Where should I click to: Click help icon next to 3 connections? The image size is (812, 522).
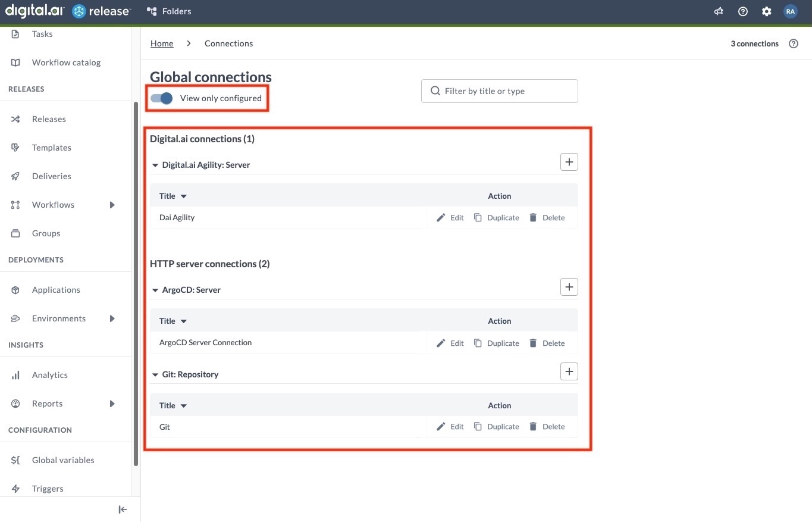[x=794, y=43]
